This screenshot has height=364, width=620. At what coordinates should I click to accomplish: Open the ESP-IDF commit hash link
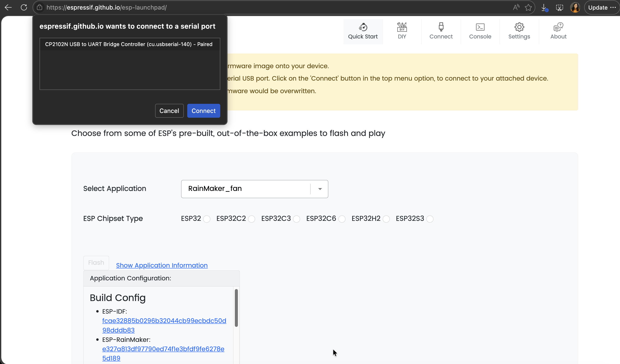click(x=164, y=325)
